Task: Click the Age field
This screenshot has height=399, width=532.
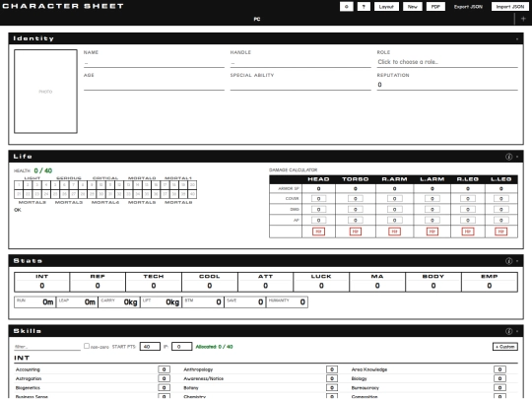Action: coord(154,85)
